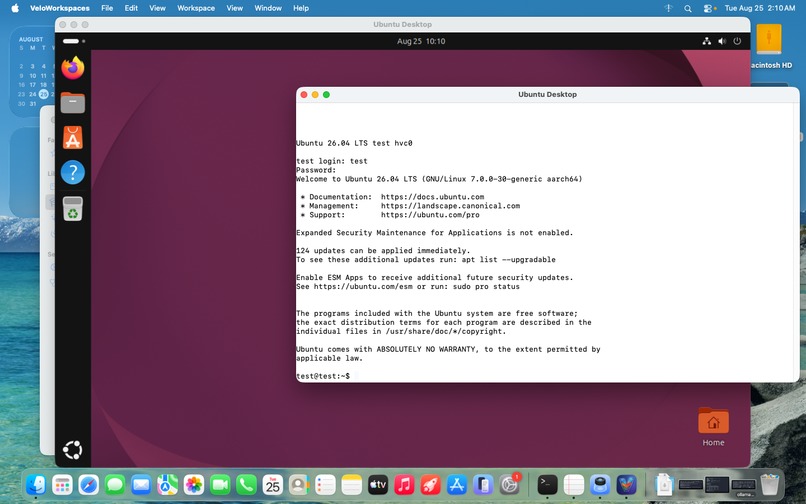This screenshot has width=806, height=504.
Task: Open Calendar from the Dock
Action: [x=272, y=484]
